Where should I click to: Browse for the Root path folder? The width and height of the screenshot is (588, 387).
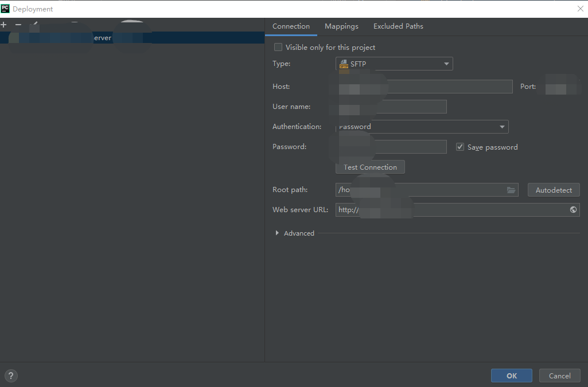pos(511,190)
